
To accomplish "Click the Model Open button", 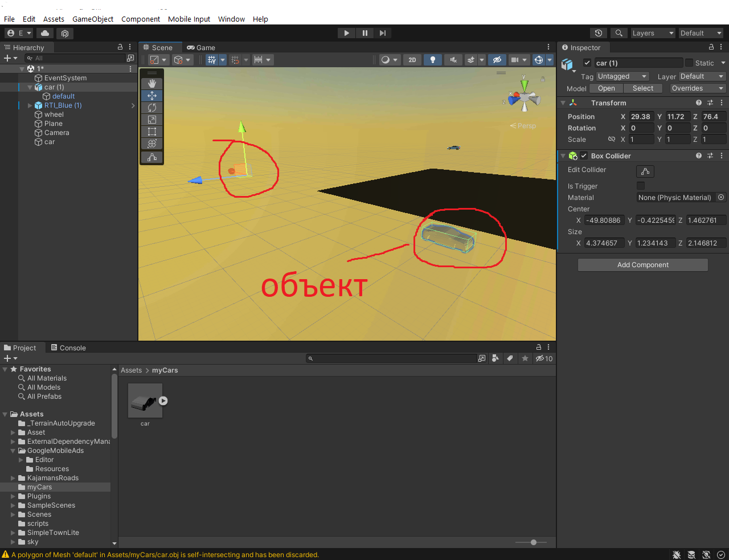I will point(607,88).
